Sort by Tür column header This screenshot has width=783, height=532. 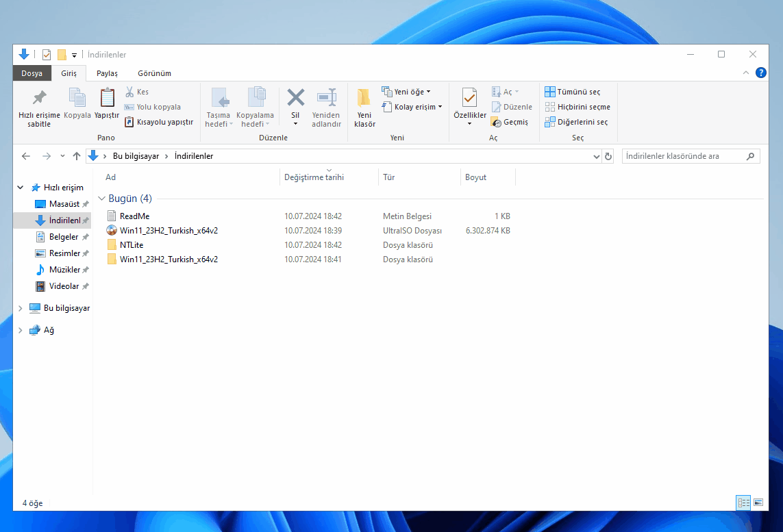(419, 177)
